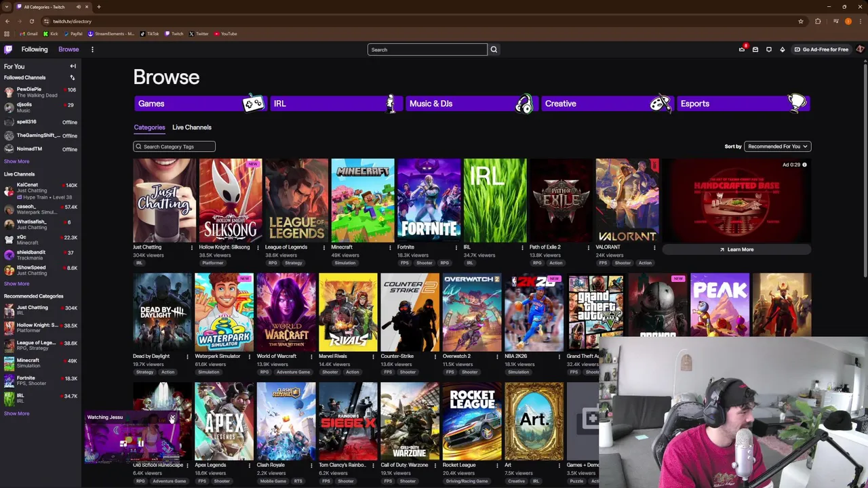Image resolution: width=868 pixels, height=488 pixels.
Task: Select the Browse navigation item
Action: 68,49
